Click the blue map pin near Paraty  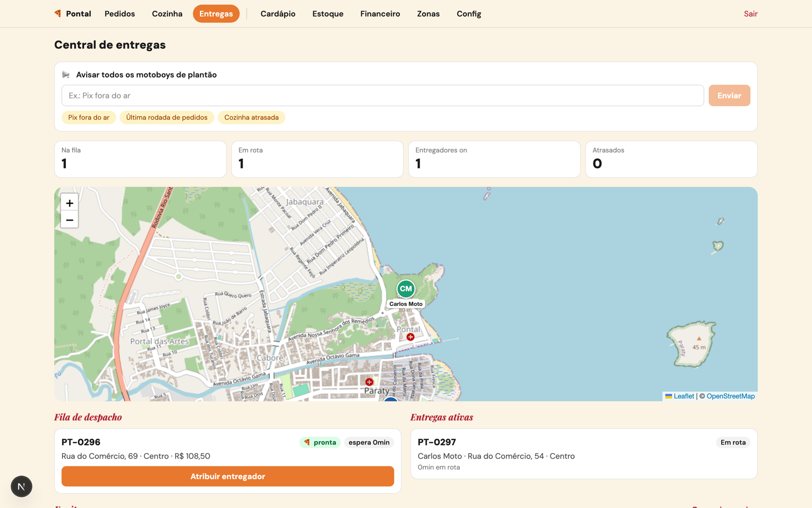[390, 399]
